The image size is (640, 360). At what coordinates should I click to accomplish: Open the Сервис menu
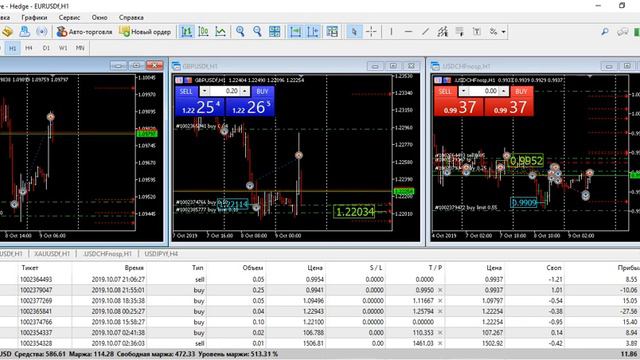tap(69, 18)
